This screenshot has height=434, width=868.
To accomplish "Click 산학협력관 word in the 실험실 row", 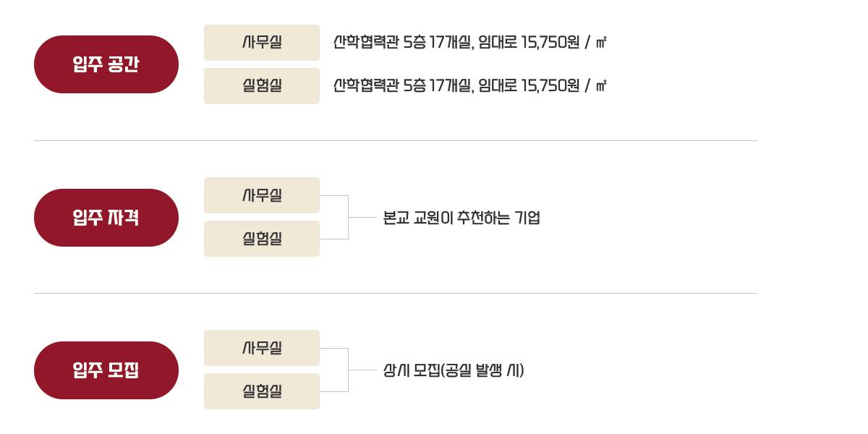I will coord(366,86).
